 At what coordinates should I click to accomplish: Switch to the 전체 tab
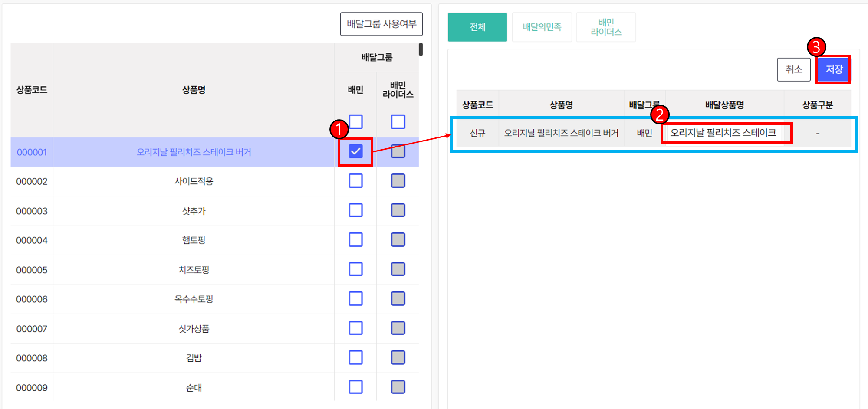[x=477, y=27]
